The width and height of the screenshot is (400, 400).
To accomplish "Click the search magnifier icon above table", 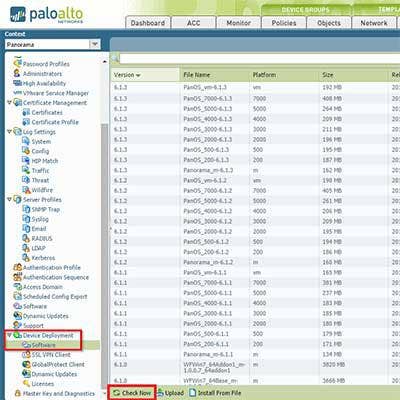I will [x=115, y=59].
